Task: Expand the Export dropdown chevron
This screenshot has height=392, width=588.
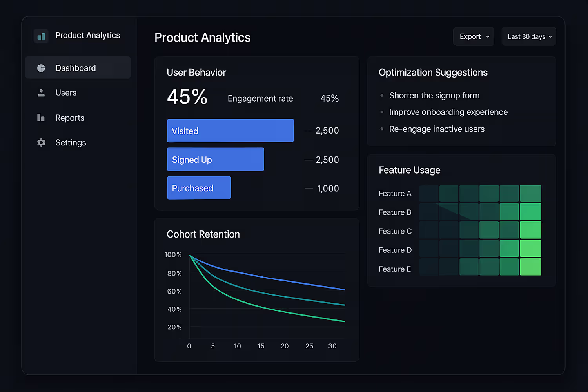Action: 488,37
